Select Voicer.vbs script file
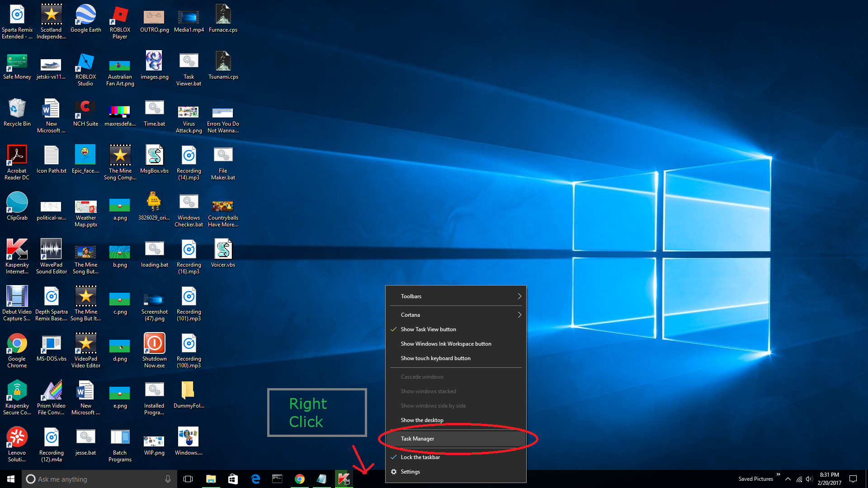868x488 pixels. click(x=223, y=254)
